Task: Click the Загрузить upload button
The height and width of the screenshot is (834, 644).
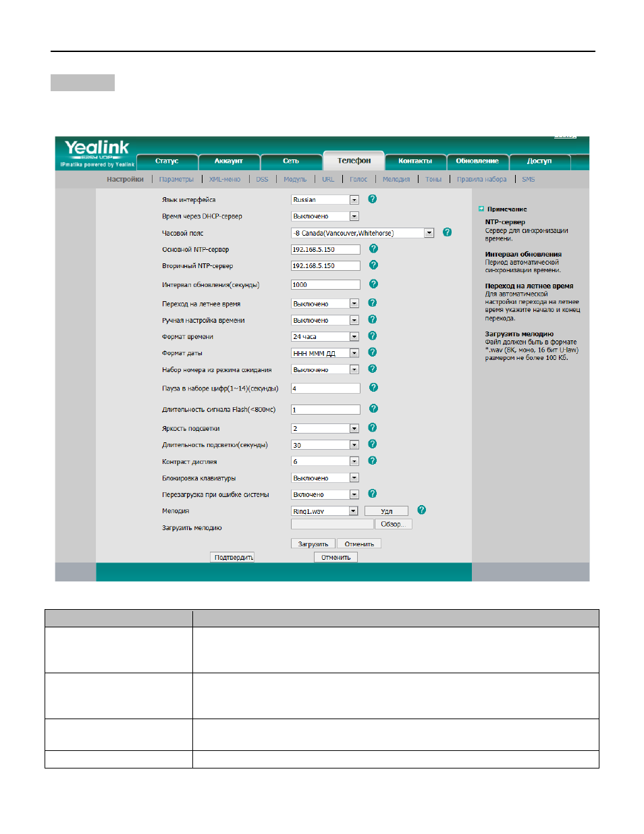Action: (x=313, y=544)
